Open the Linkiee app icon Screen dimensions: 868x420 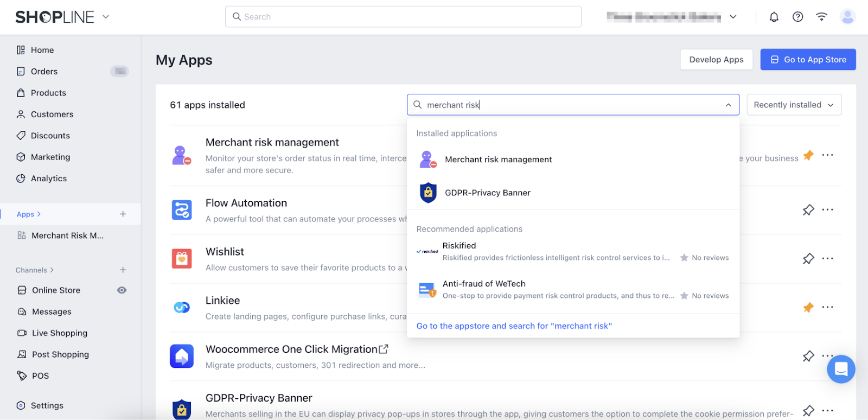tap(182, 308)
